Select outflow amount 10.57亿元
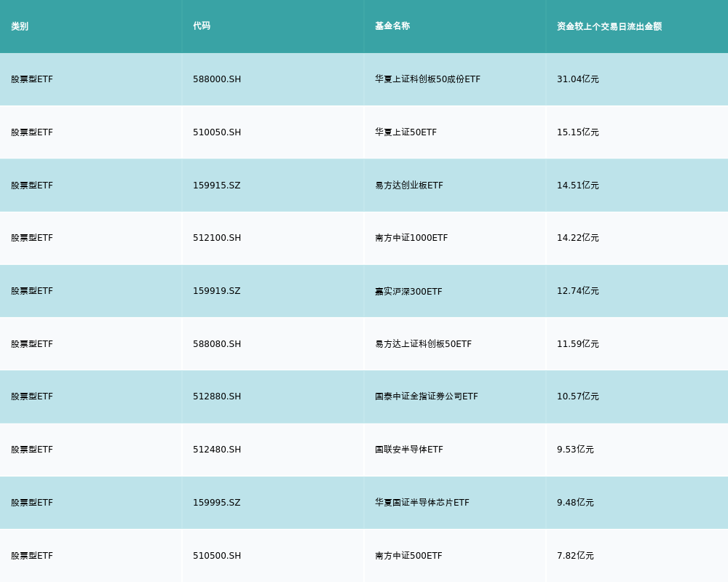Screen dimensions: 728x582 (577, 396)
